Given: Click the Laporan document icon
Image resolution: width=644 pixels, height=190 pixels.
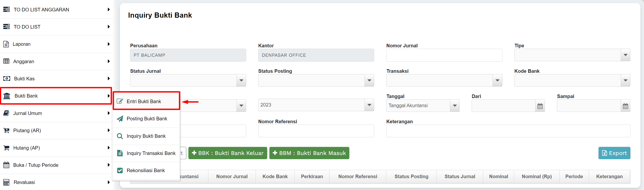Looking at the screenshot, I should point(6,44).
